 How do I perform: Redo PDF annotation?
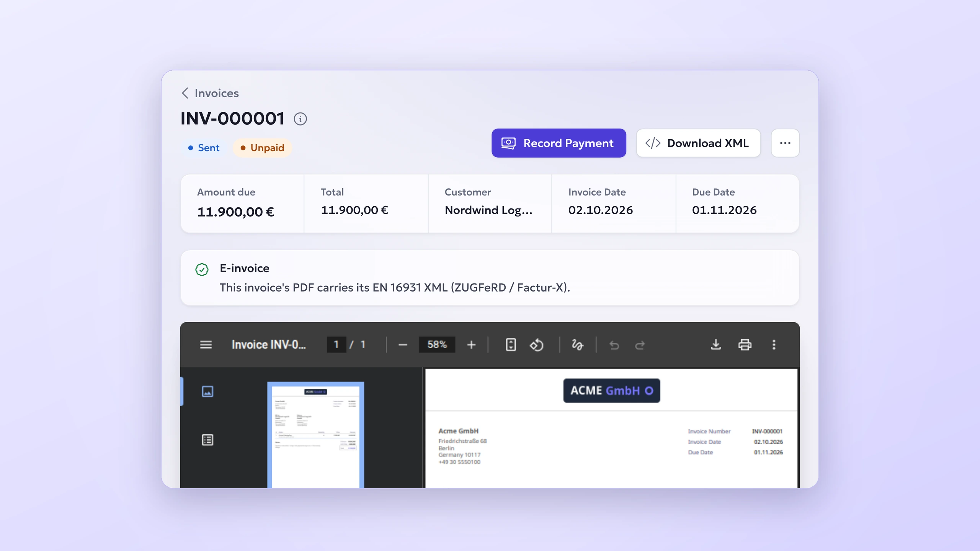pos(640,345)
